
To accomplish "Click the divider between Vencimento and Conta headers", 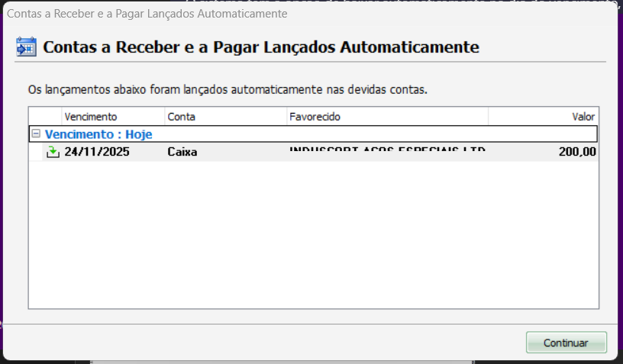I will point(164,117).
